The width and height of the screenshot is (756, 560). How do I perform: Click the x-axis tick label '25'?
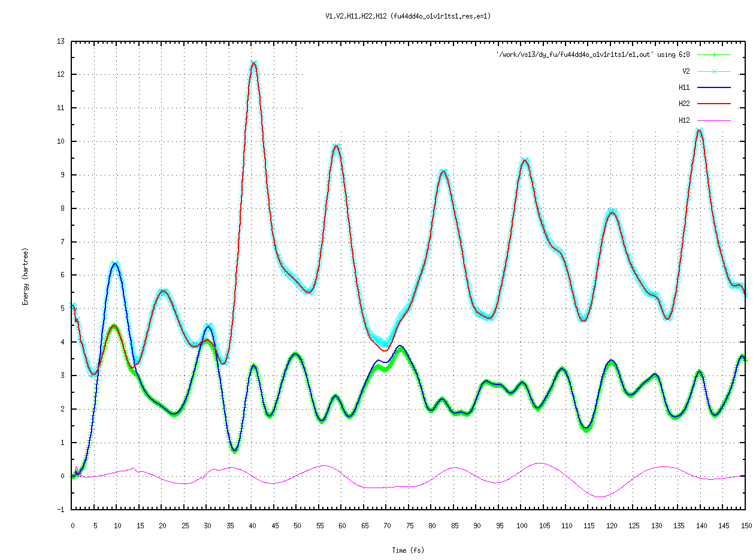coord(185,525)
